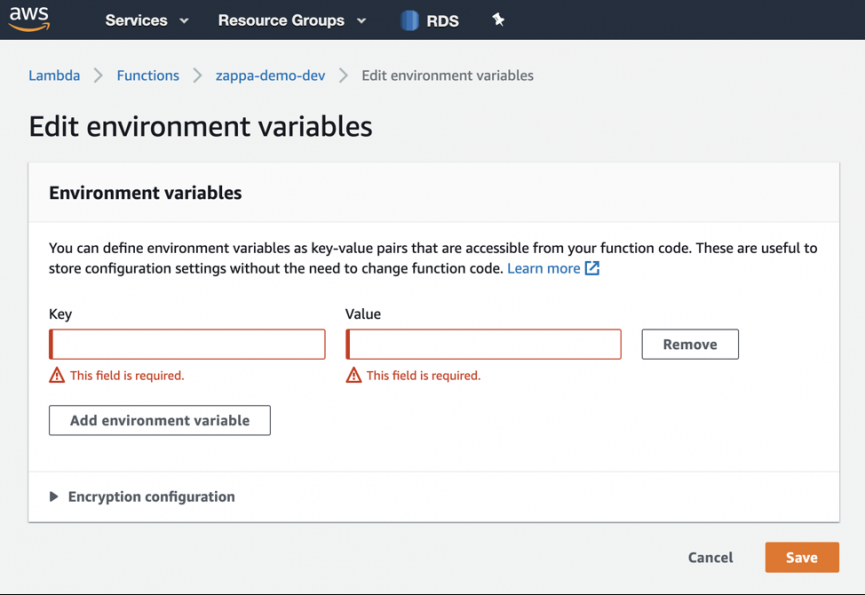Viewport: 865px width, 595px height.
Task: Click the warning icon under Value field
Action: pyautogui.click(x=353, y=376)
